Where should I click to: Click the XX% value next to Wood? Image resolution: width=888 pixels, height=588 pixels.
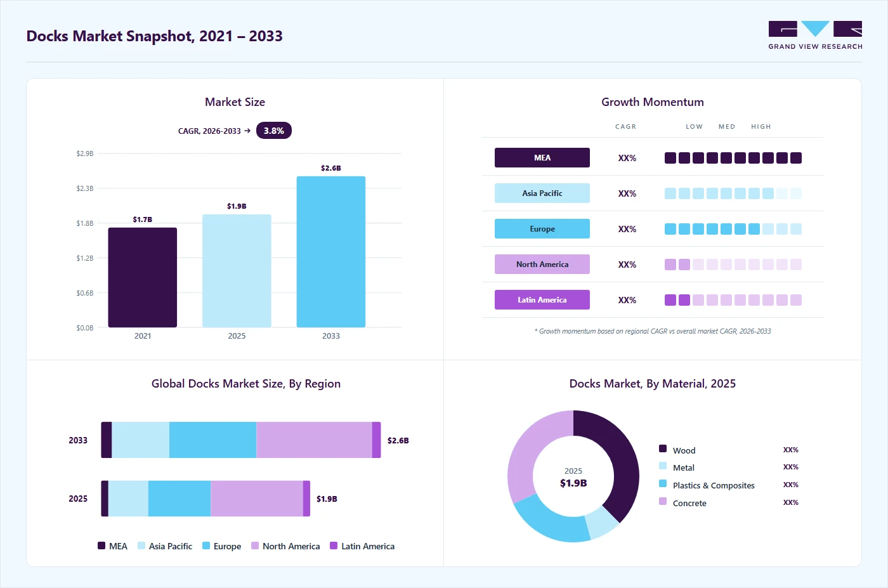(x=791, y=450)
